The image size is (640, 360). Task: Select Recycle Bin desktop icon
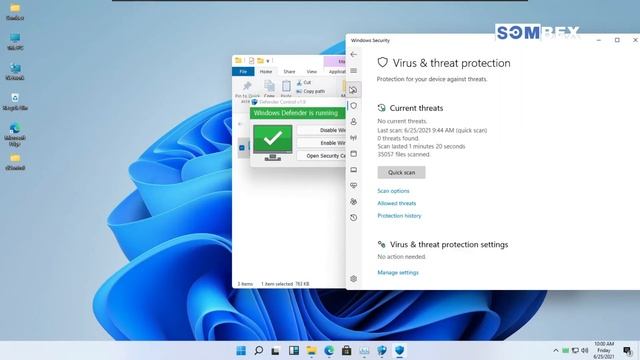click(15, 102)
